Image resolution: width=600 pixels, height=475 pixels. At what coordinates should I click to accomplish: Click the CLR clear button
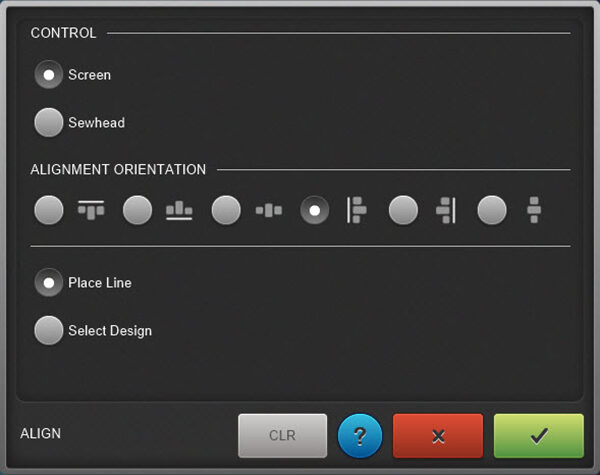click(x=282, y=436)
